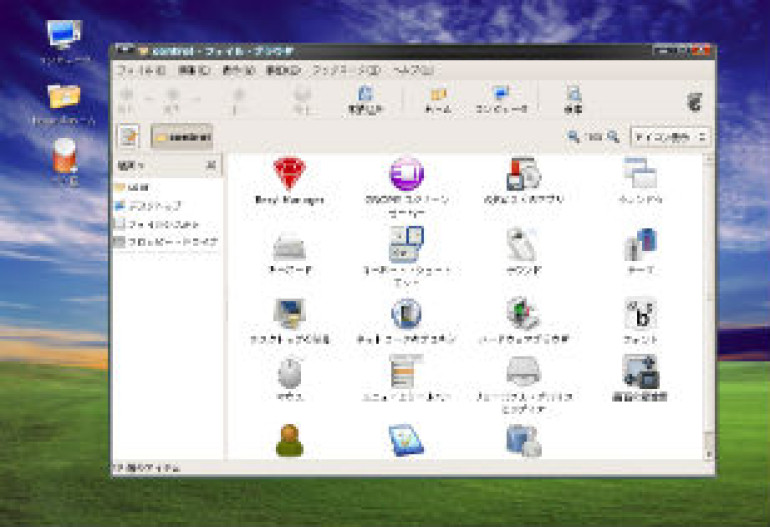Open the blue tilted notepad icon in bottom row
This screenshot has width=770, height=527.
click(x=406, y=441)
